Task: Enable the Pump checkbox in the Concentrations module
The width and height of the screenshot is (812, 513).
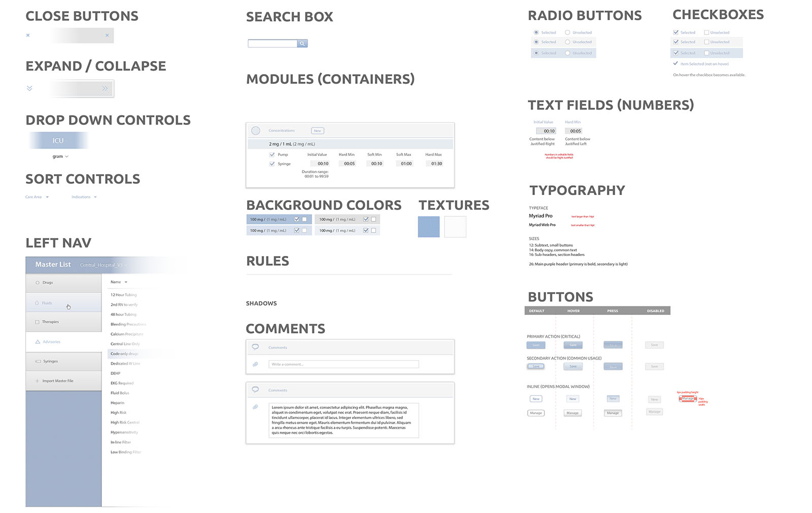Action: [x=272, y=154]
